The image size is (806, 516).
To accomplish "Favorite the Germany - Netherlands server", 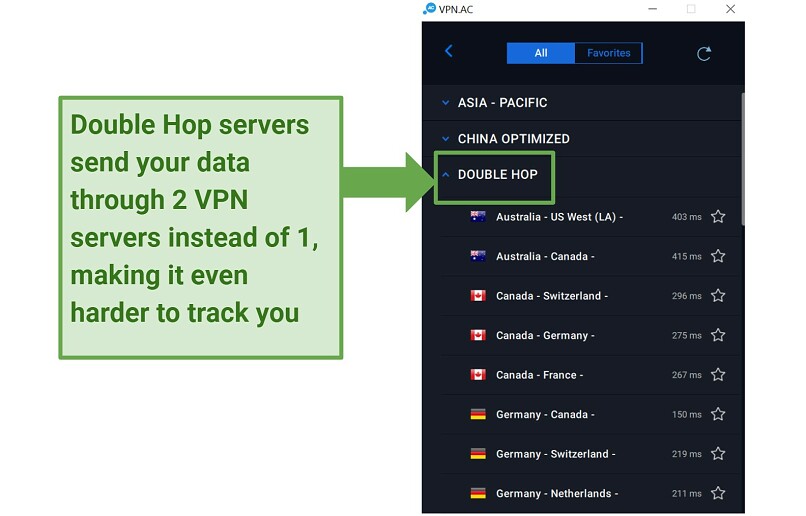I will pyautogui.click(x=718, y=493).
